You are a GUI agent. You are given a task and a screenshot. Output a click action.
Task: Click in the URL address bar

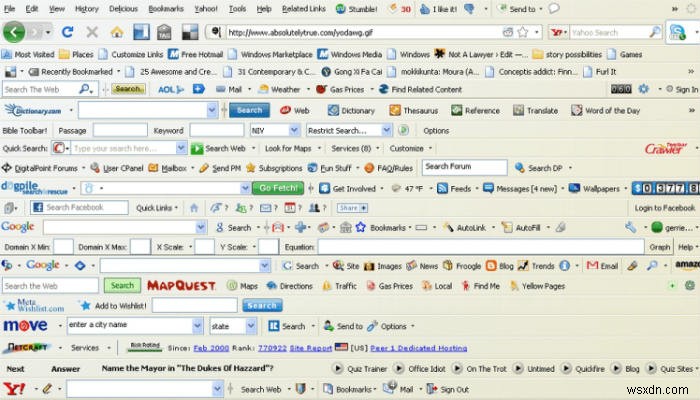point(363,32)
